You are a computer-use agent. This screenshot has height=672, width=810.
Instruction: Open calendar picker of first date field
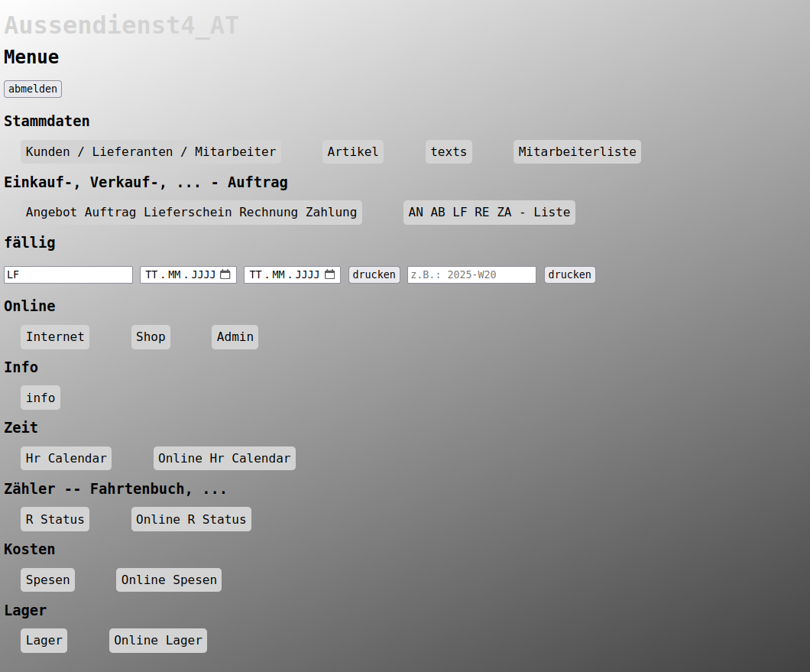[225, 274]
